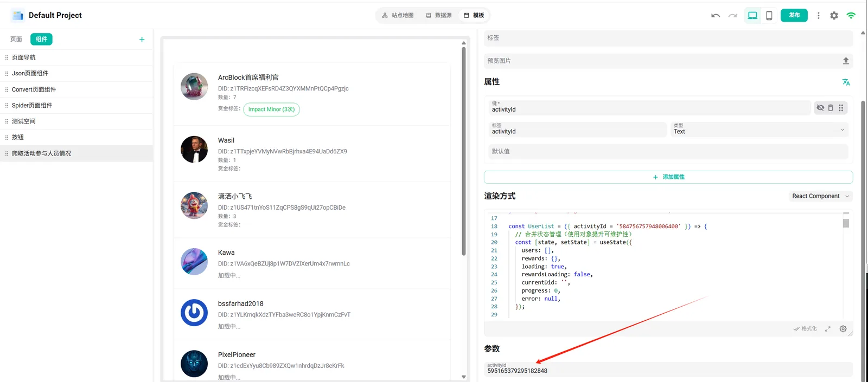868x382 pixels.
Task: Click the 格式化 format code button
Action: pyautogui.click(x=805, y=329)
